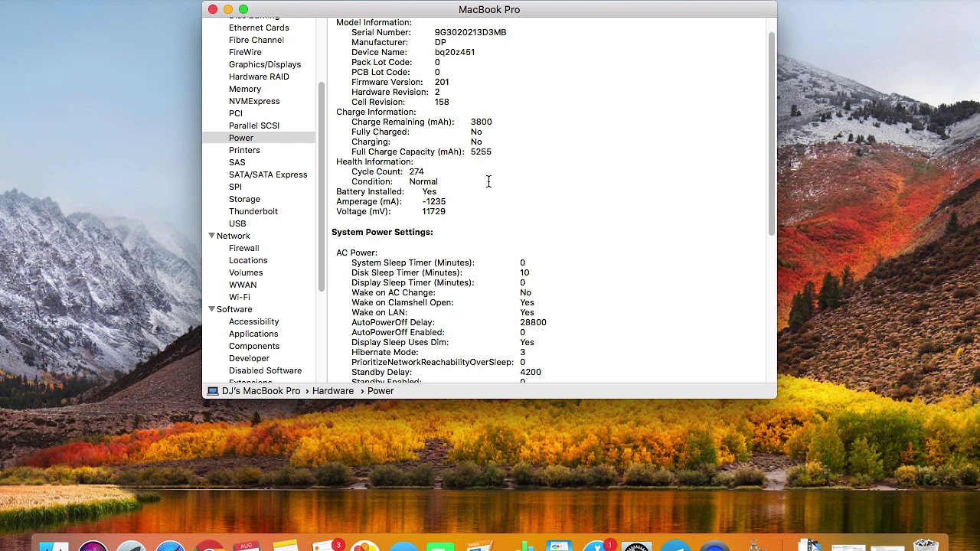Select Network category label
The height and width of the screenshot is (551, 980).
(234, 236)
